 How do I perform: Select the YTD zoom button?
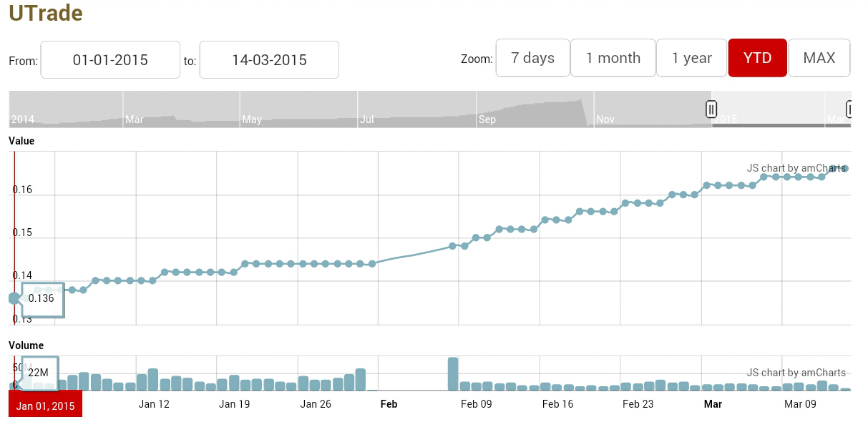758,58
